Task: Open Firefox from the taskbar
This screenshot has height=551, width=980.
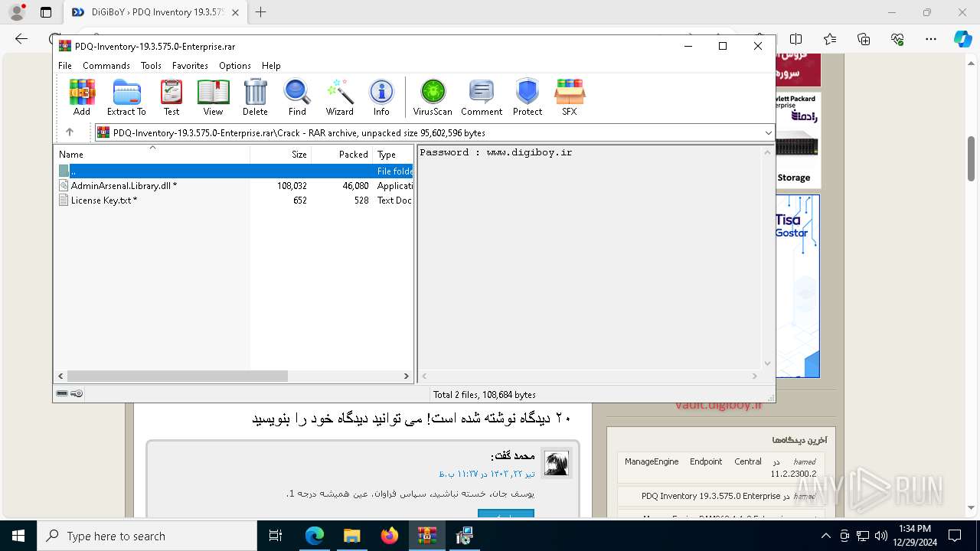Action: click(390, 536)
